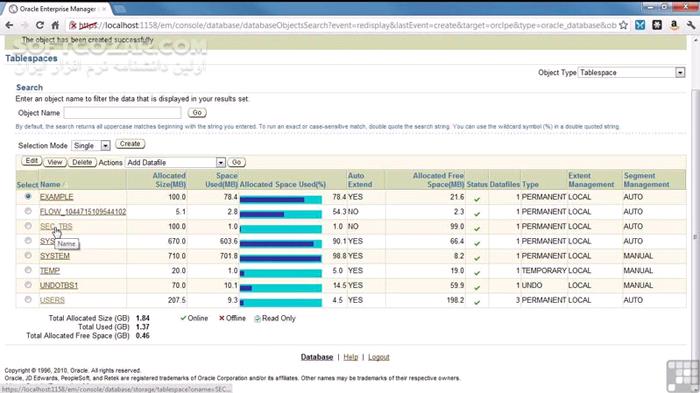Click the black square extension icon

pyautogui.click(x=657, y=25)
